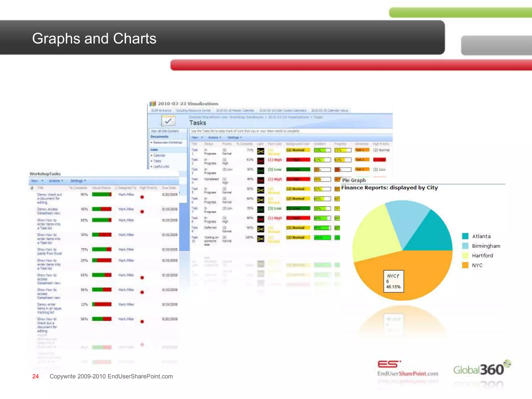The height and width of the screenshot is (399, 532).
Task: Click the green Light indicator icon for Task 3
Action: click(x=261, y=171)
